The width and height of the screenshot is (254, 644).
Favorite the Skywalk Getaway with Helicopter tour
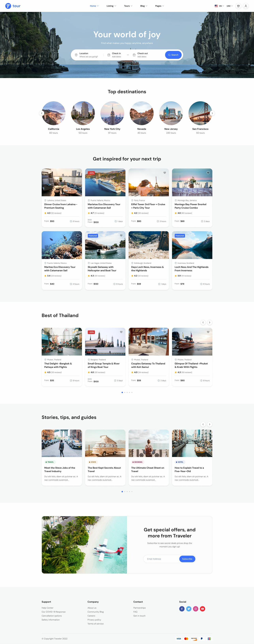[121, 235]
